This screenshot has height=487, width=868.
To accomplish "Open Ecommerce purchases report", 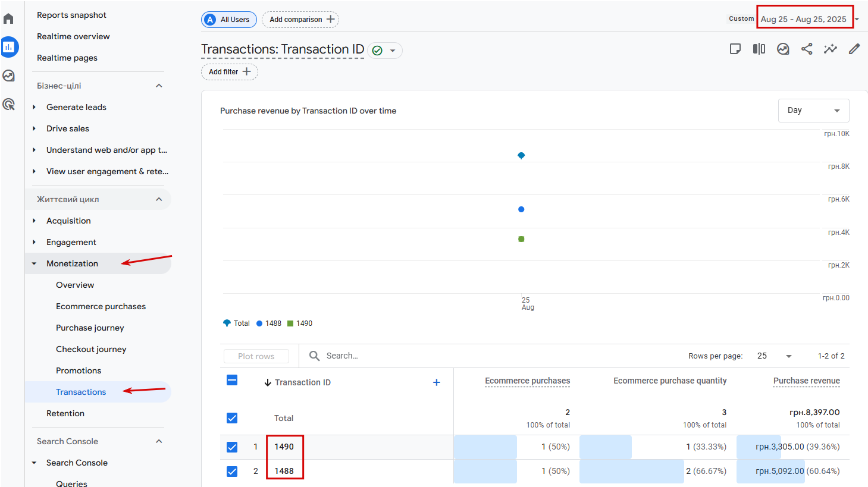I will tap(101, 306).
